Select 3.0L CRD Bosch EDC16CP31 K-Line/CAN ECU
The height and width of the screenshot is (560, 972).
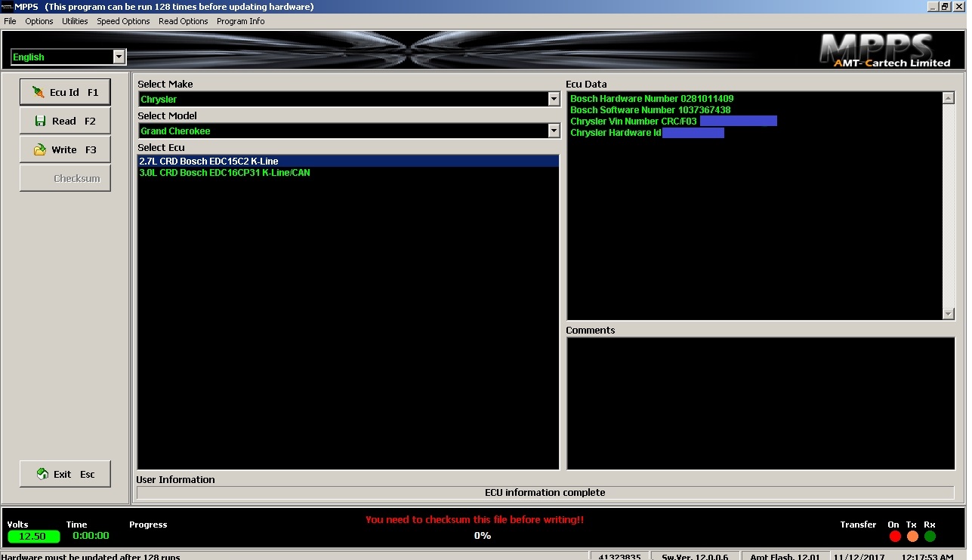click(x=224, y=173)
